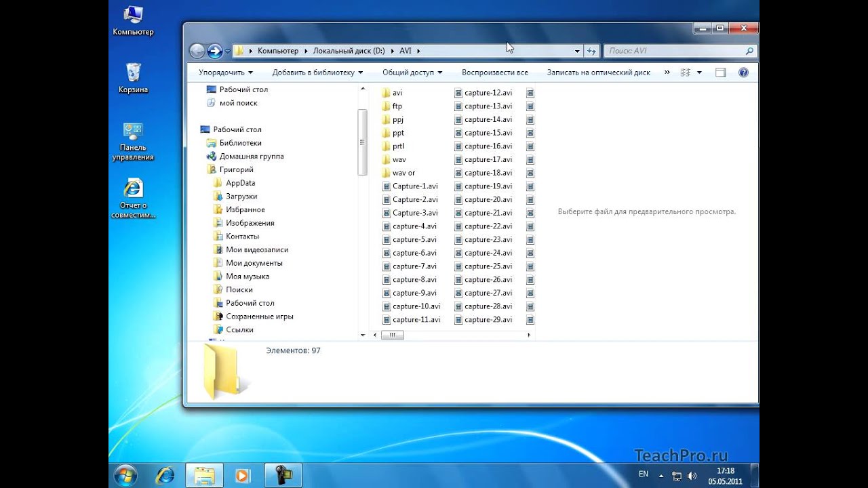The image size is (868, 488).
Task: Show more toolbar commands chevron
Action: pyautogui.click(x=667, y=72)
